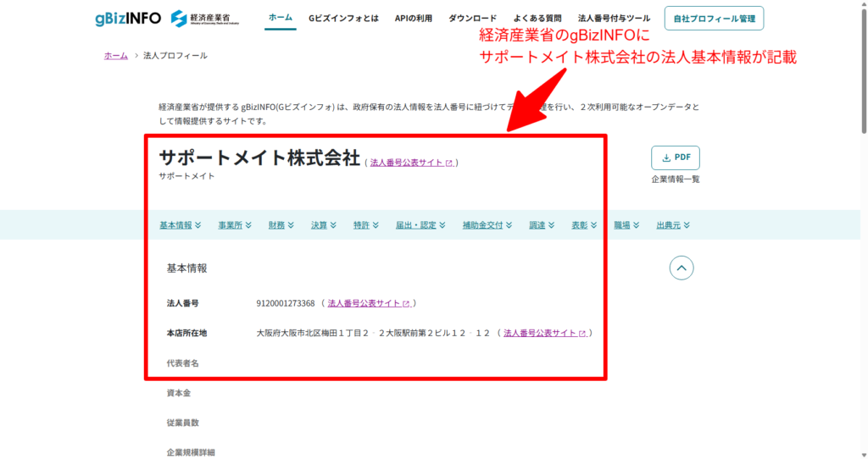The height and width of the screenshot is (459, 868).
Task: Jump to 補助金交付 section anchor
Action: (x=487, y=225)
